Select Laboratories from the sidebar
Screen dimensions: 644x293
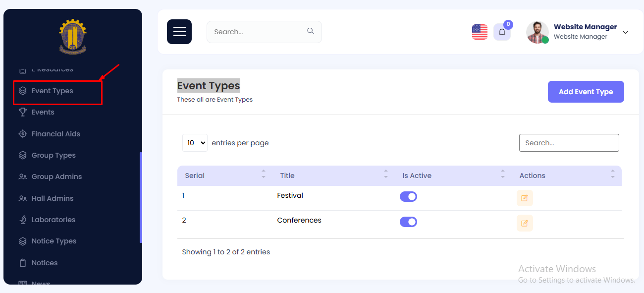(x=54, y=220)
